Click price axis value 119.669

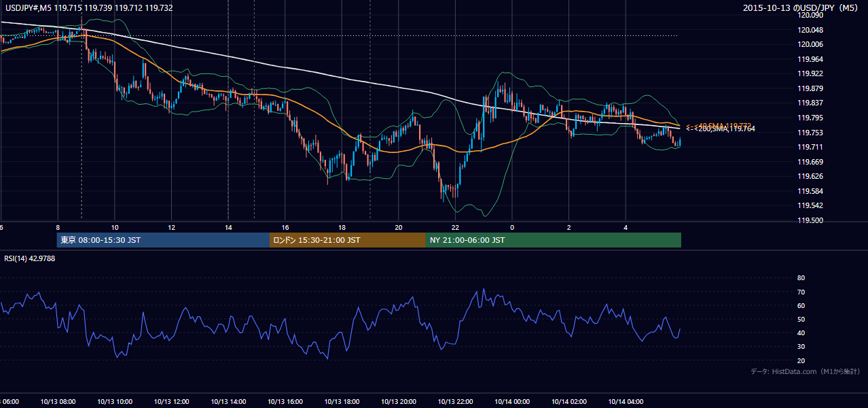tap(811, 162)
